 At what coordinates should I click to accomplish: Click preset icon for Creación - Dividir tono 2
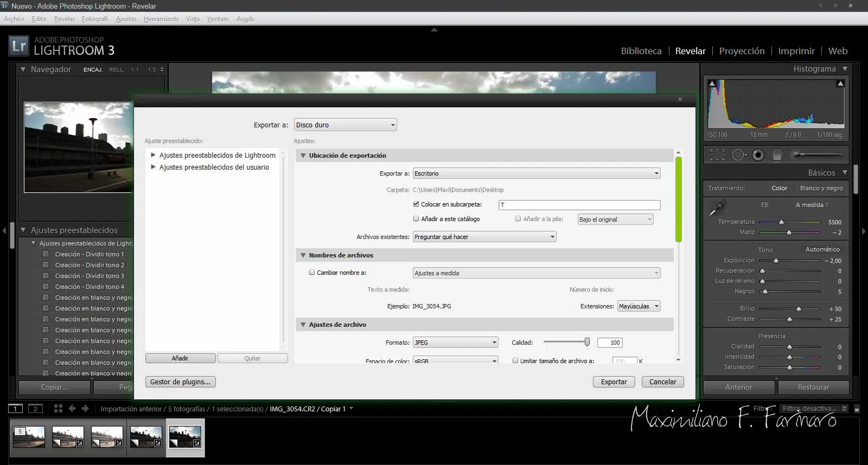coord(46,265)
